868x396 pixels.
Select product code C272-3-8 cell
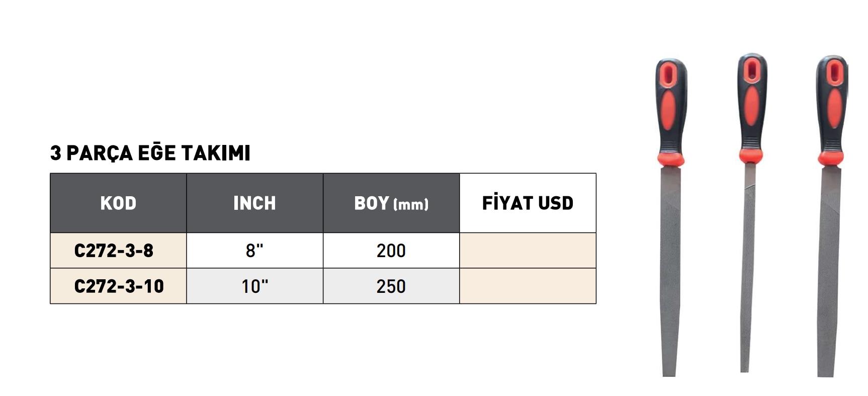(114, 251)
